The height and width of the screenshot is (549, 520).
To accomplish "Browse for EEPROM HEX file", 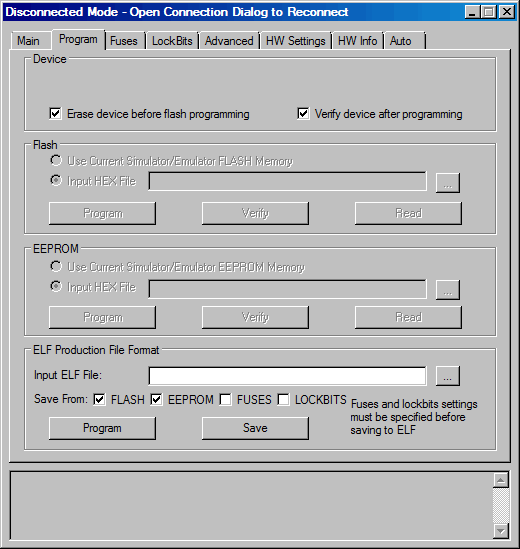I will 448,290.
